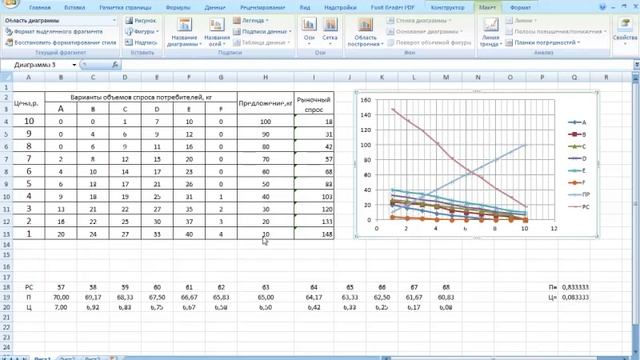Click the fx insert function icon
This screenshot has height=360, width=640.
click(x=115, y=65)
